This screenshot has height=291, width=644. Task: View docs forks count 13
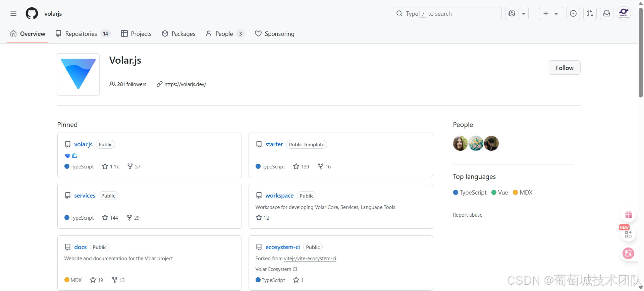(118, 280)
